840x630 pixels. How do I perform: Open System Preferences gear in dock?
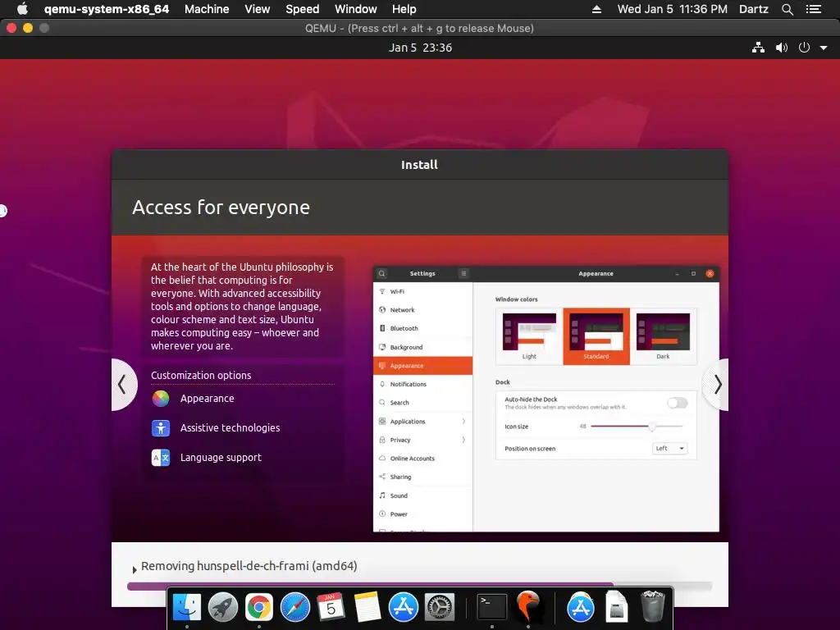pyautogui.click(x=440, y=607)
